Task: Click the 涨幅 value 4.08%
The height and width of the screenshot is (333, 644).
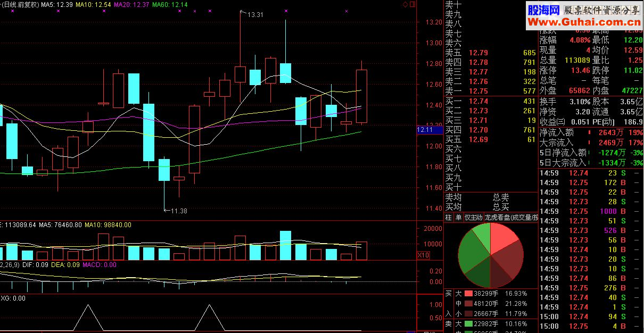Action: 580,40
